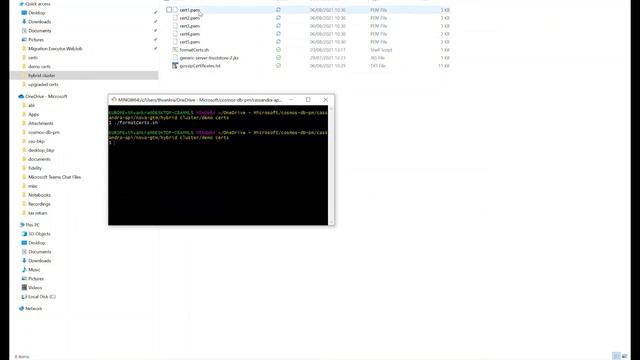Open Pictures under This PC
The image size is (640, 360).
coord(36,279)
